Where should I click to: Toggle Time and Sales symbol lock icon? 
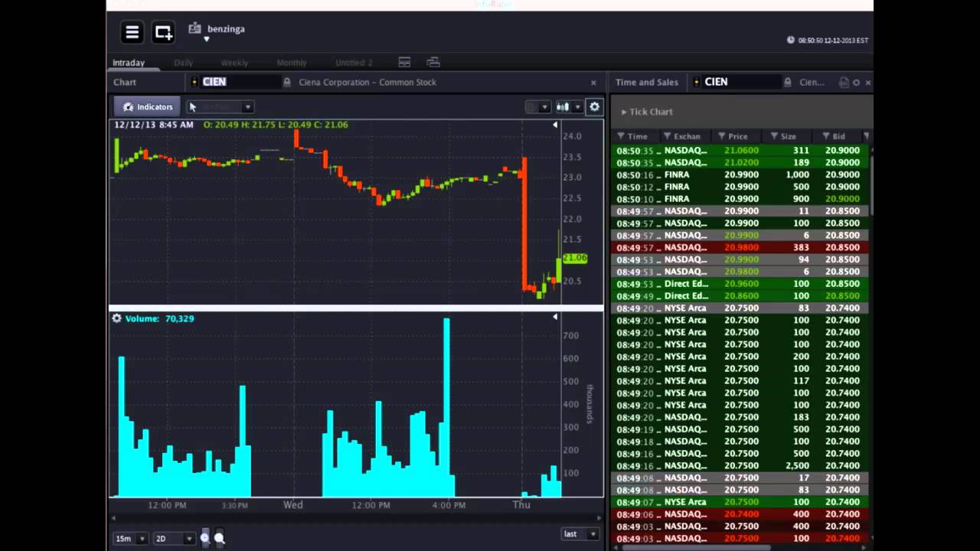coord(787,82)
